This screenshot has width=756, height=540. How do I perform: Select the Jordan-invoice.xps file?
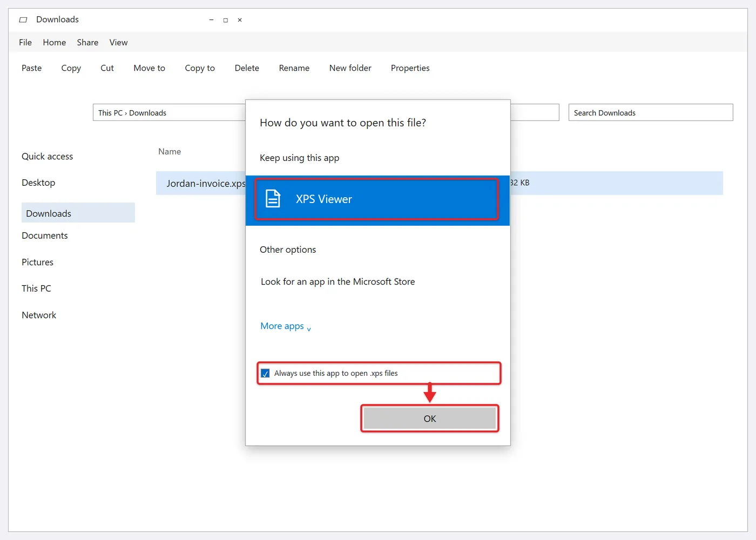(x=206, y=184)
